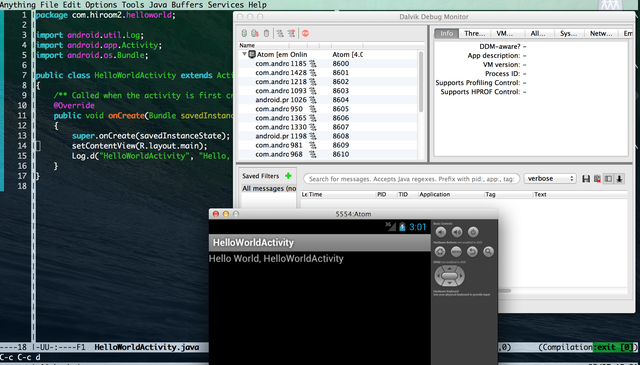Click the emulator home button
Screen dimensions: 640x365
point(440,252)
